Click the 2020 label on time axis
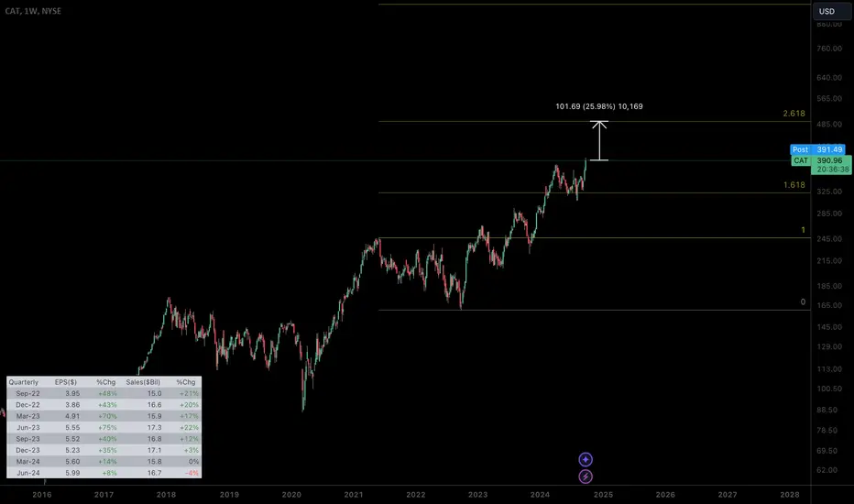 click(291, 495)
